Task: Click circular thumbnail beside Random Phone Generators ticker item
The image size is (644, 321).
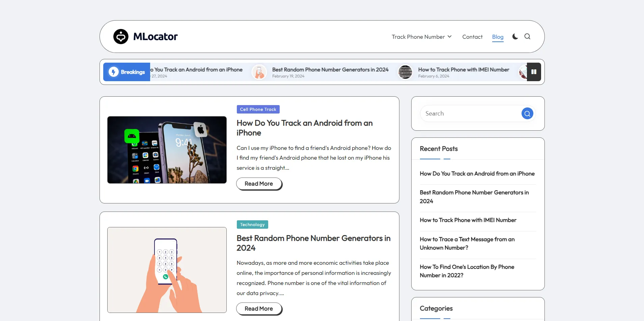Action: coord(259,72)
